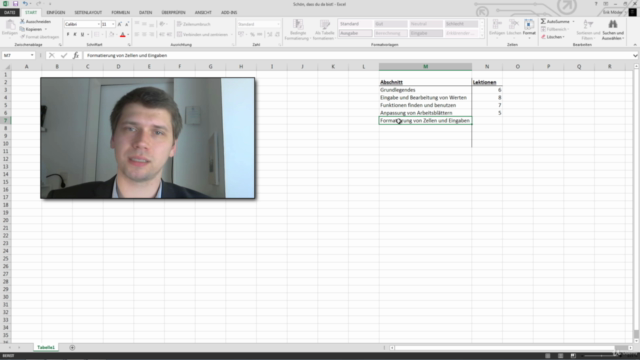The image size is (640, 360).
Task: Switch to the FORMELN ribbon tab
Action: pos(121,13)
